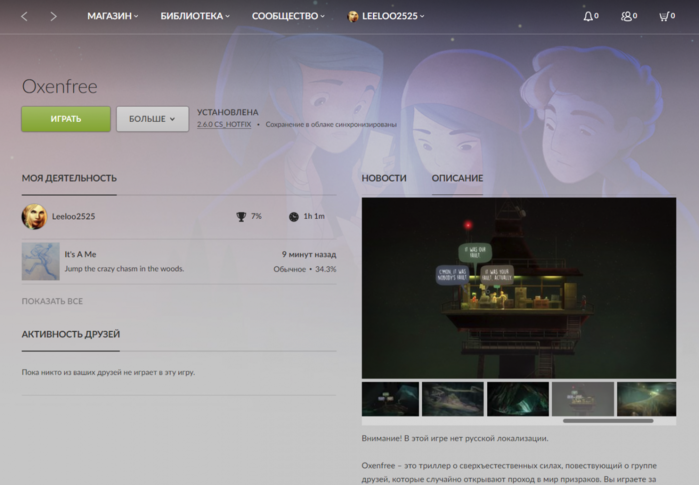Select fifth screenshot thumbnail
Screen dimensions: 699x485
(x=646, y=399)
